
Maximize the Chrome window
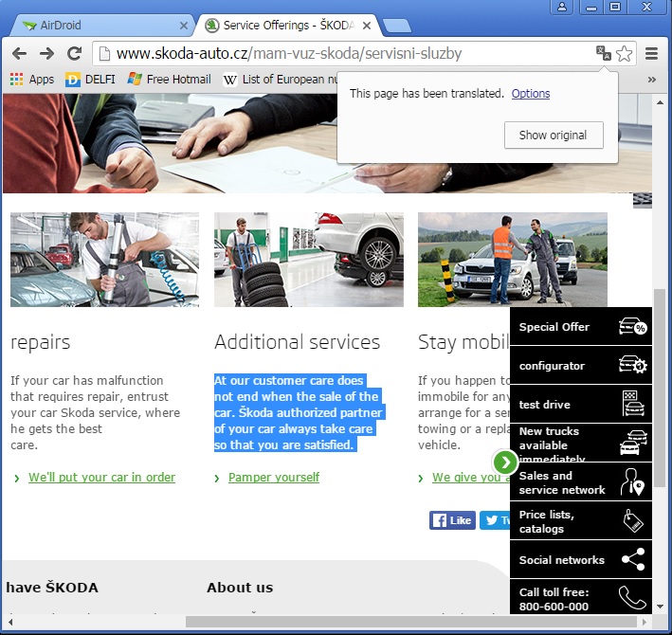pyautogui.click(x=615, y=7)
